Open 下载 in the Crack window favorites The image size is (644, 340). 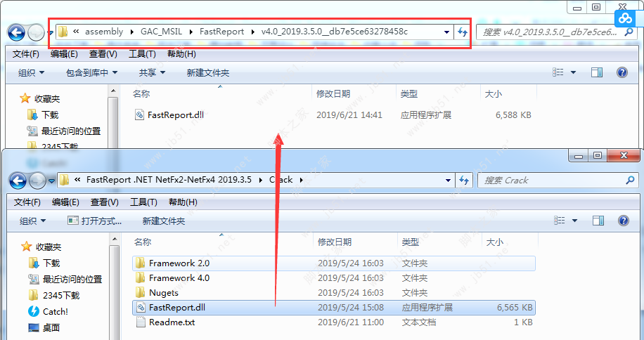pyautogui.click(x=44, y=263)
